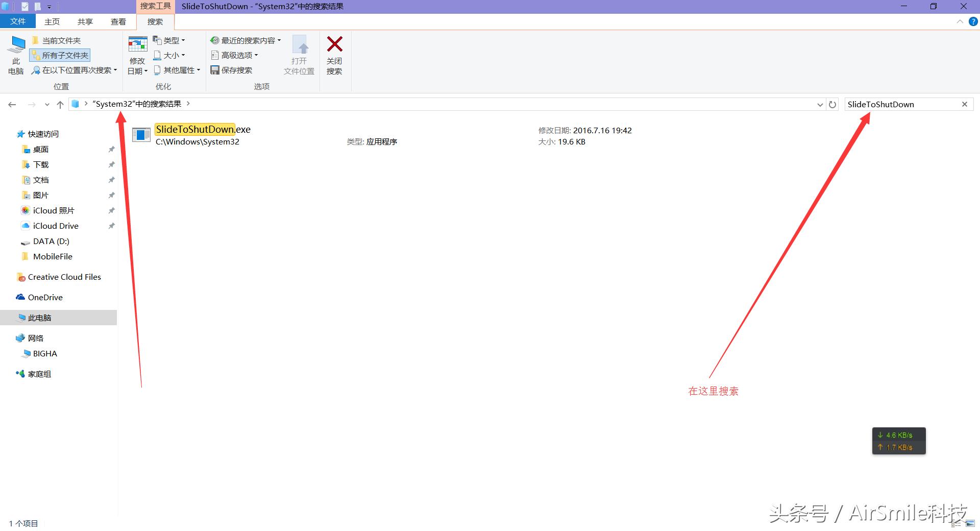Open the iCloud Drive sidebar entry
Viewport: 980px width, 531px height.
[x=55, y=226]
